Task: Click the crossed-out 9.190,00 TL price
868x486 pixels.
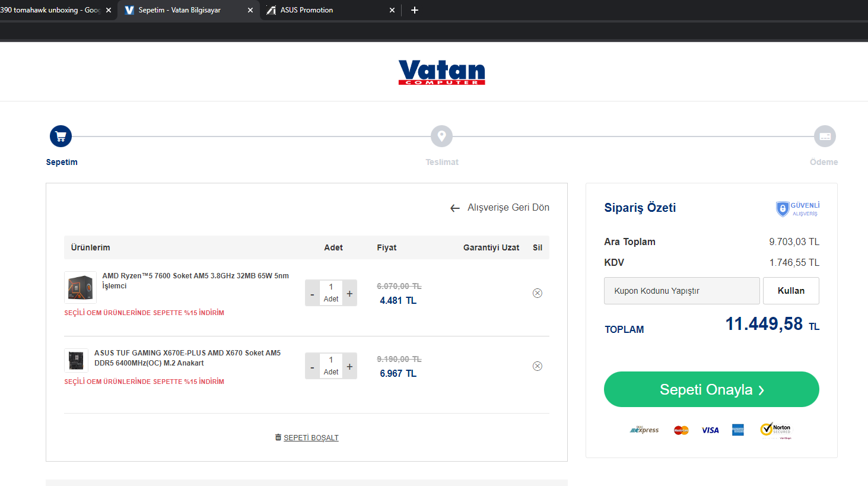Action: click(x=399, y=359)
